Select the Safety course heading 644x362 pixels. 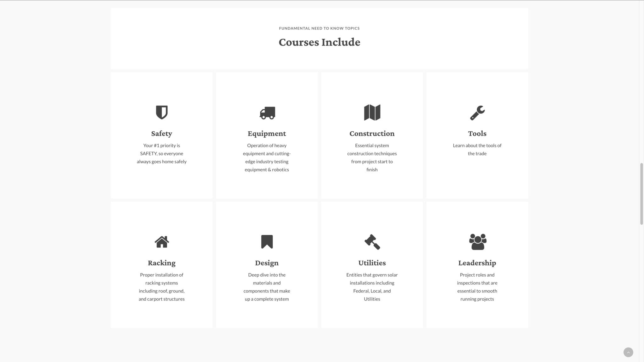[x=162, y=134]
